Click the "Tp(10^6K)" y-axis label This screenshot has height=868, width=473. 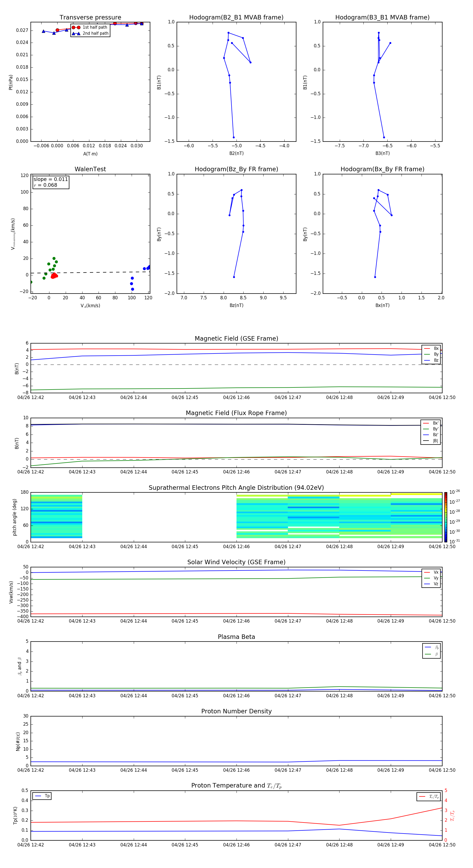[15, 815]
